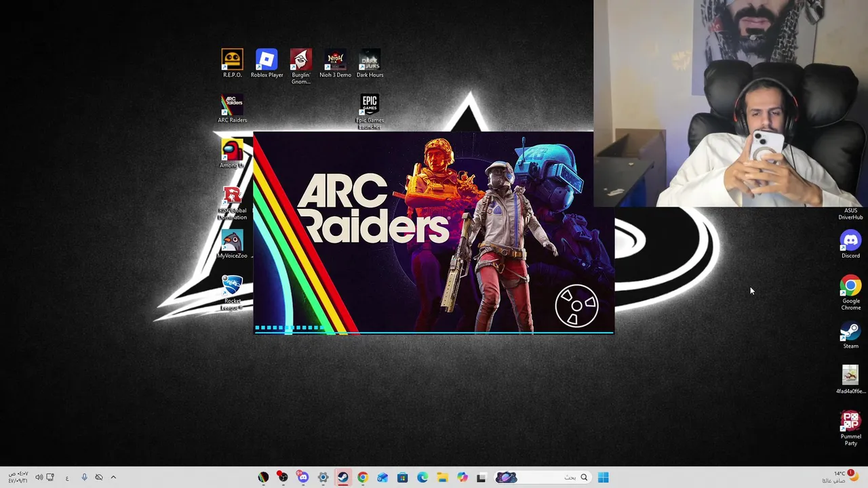Image resolution: width=868 pixels, height=488 pixels.
Task: Click the taskbar search box
Action: coord(542,477)
